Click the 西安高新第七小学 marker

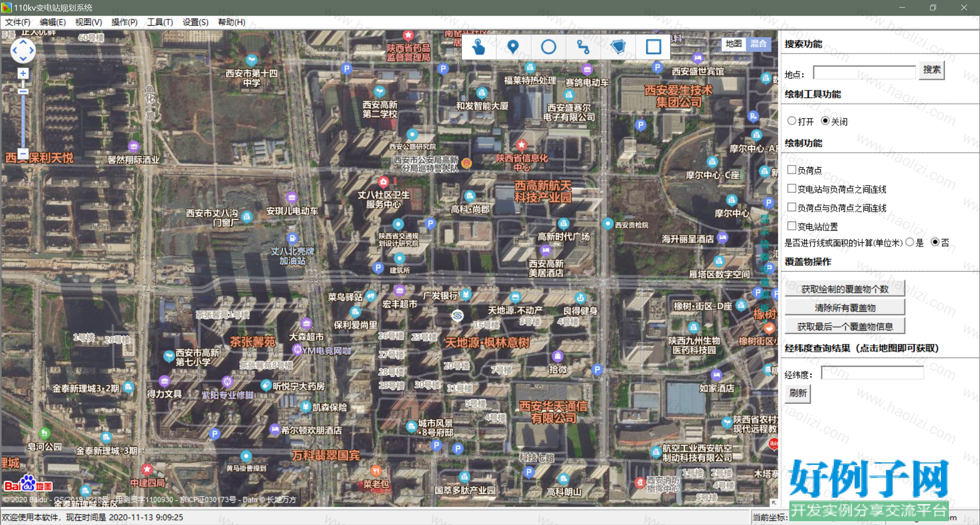[x=169, y=356]
